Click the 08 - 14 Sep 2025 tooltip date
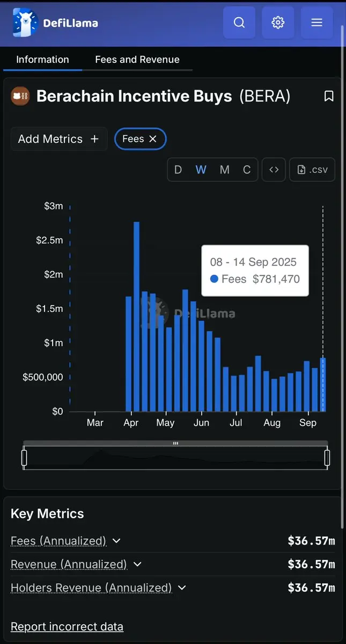This screenshot has width=346, height=644. [x=253, y=262]
